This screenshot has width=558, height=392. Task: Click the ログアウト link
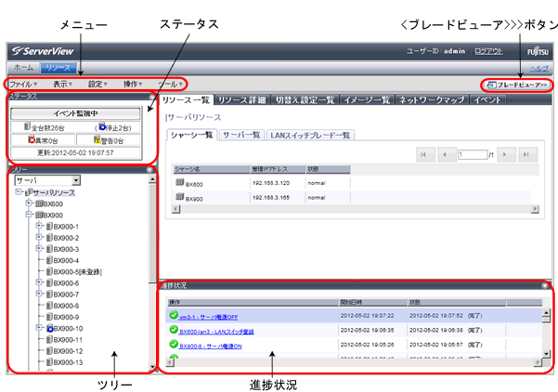coord(488,51)
